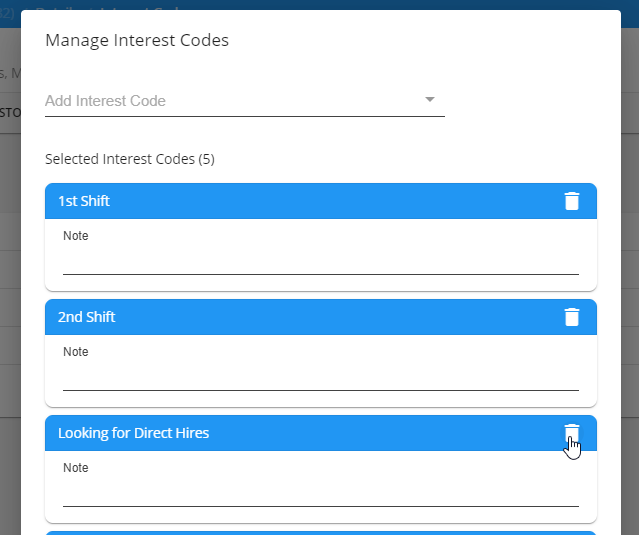Click the Selected Interest Codes (5) label
The image size is (639, 535).
[x=130, y=159]
